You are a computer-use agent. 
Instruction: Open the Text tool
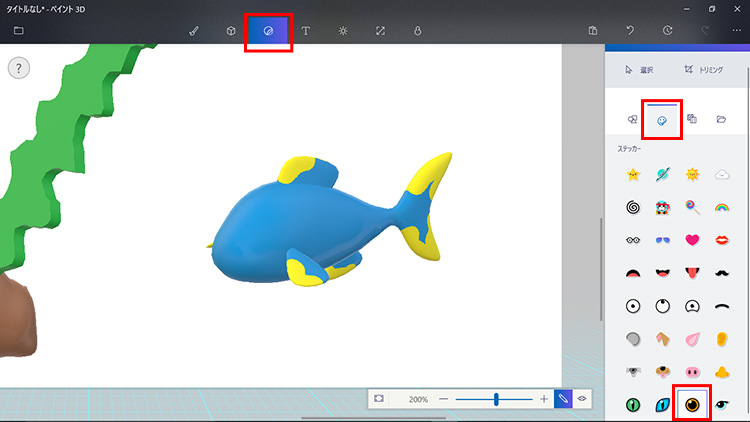coord(305,31)
